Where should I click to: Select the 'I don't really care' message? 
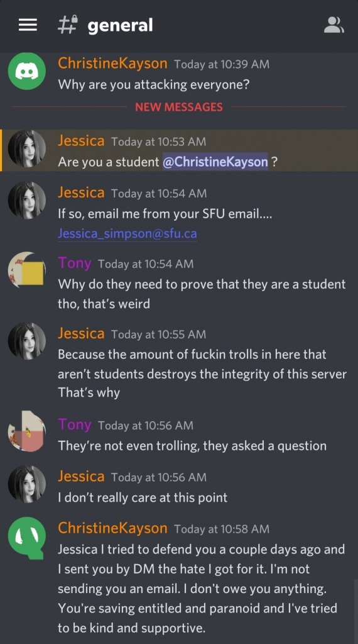[x=143, y=498]
